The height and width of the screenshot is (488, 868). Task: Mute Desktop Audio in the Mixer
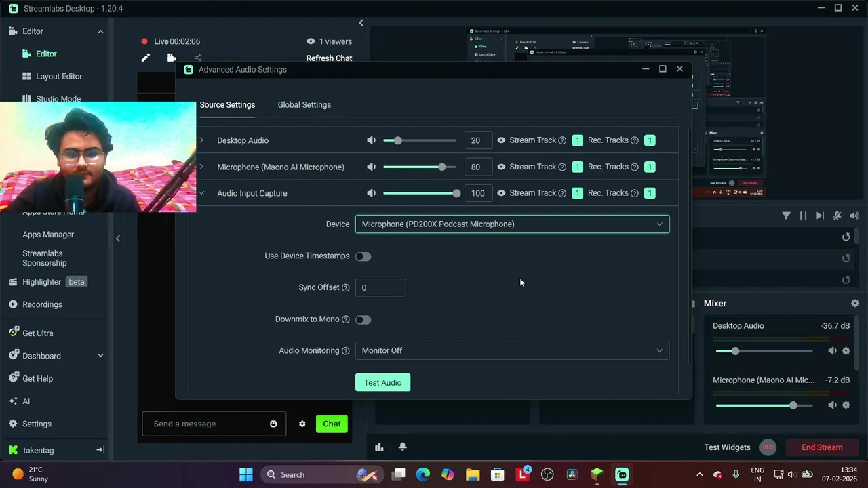tap(832, 350)
